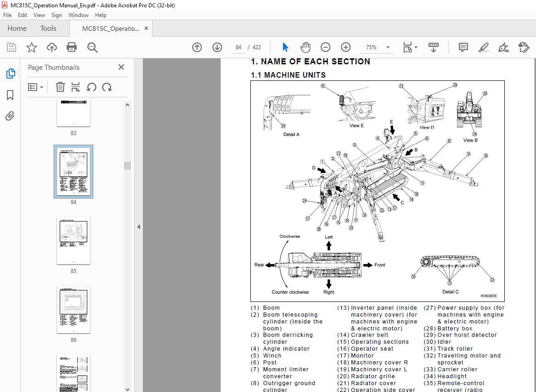This screenshot has width=536, height=392.
Task: Click 'Counter clockwise' diagram label
Action: tap(290, 292)
